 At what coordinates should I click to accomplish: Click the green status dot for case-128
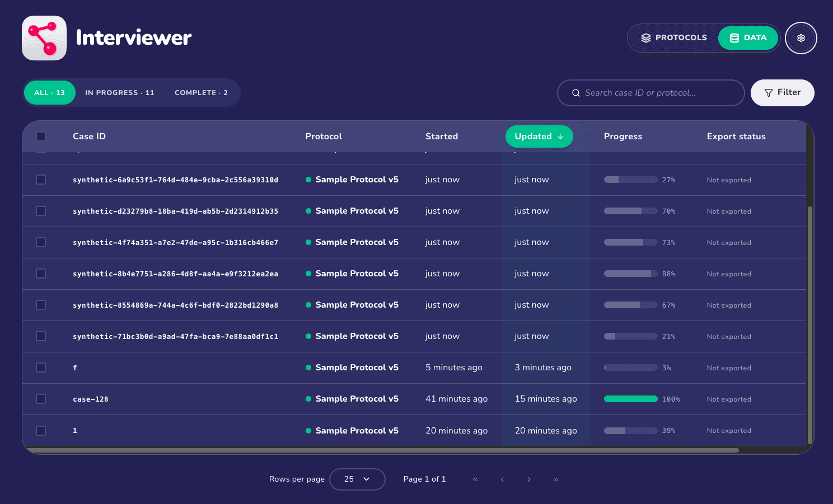308,399
